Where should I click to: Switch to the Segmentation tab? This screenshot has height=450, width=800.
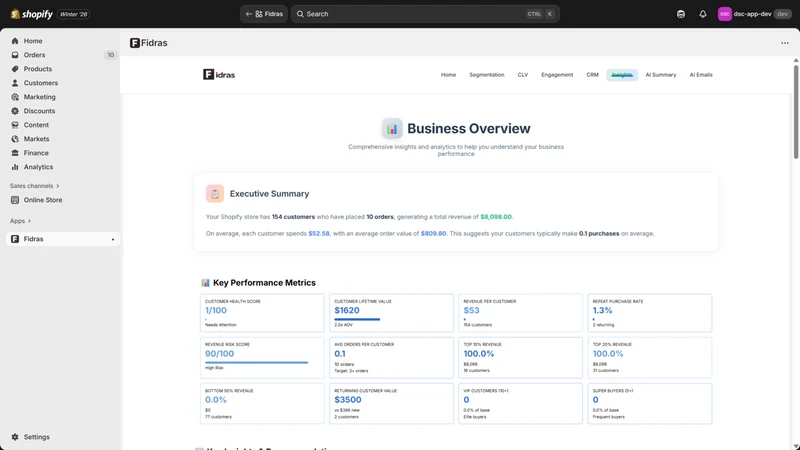(x=487, y=74)
